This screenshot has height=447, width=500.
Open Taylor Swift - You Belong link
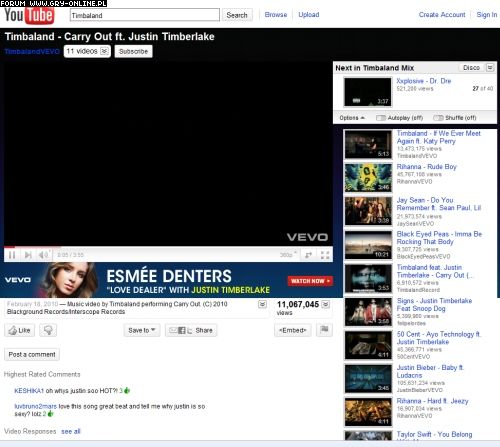coord(434,434)
